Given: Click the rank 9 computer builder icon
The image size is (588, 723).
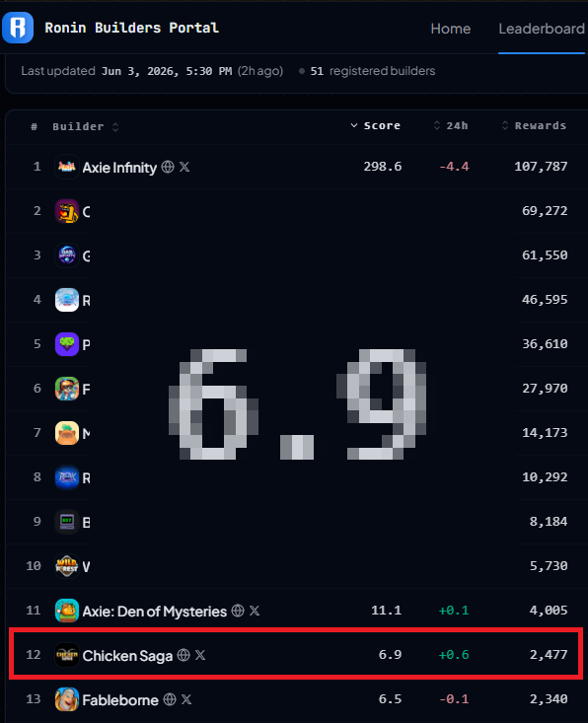Looking at the screenshot, I should pos(67,522).
